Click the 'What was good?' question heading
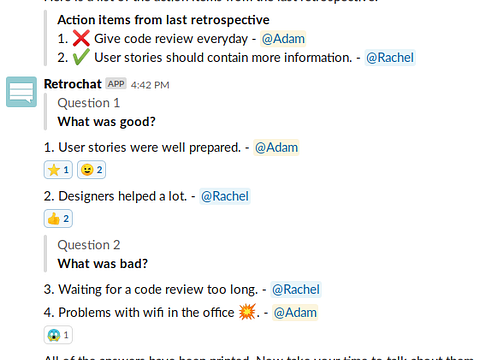The height and width of the screenshot is (360, 480). pyautogui.click(x=106, y=121)
